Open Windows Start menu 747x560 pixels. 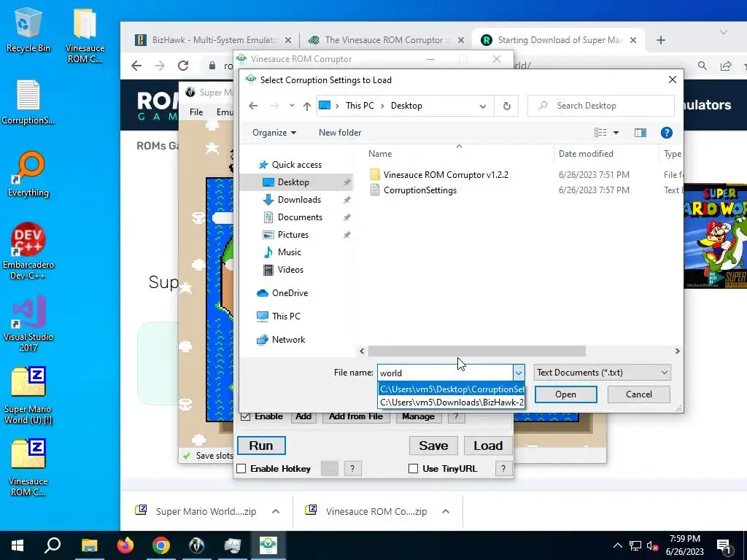(18, 545)
